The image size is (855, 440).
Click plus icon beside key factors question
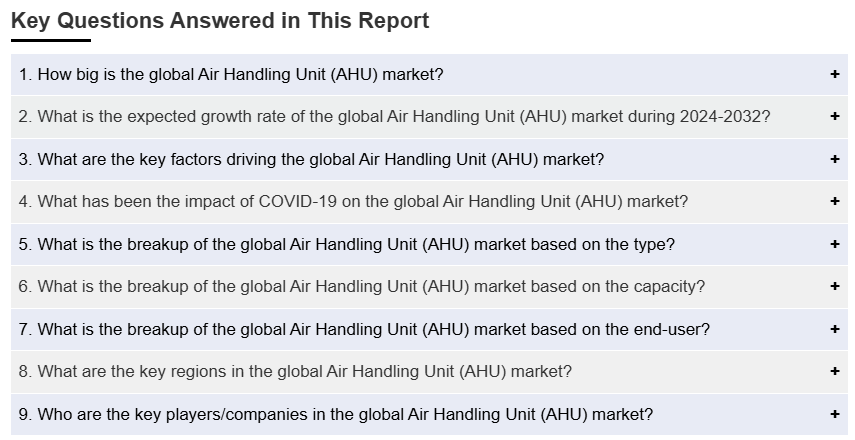834,160
